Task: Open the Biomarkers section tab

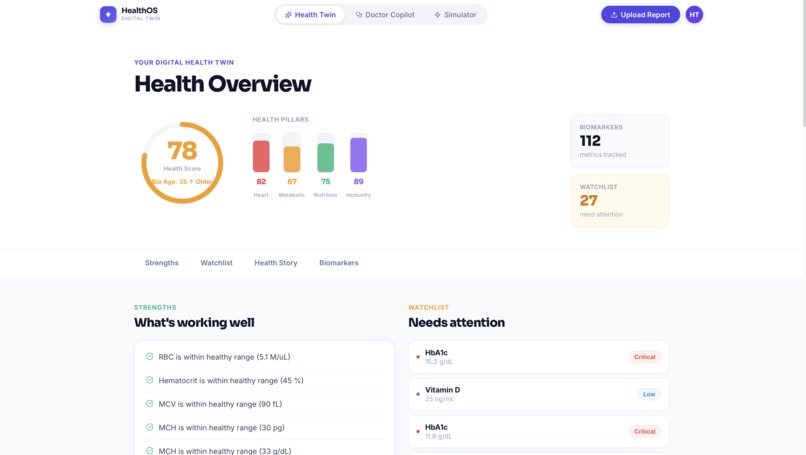Action: 339,263
